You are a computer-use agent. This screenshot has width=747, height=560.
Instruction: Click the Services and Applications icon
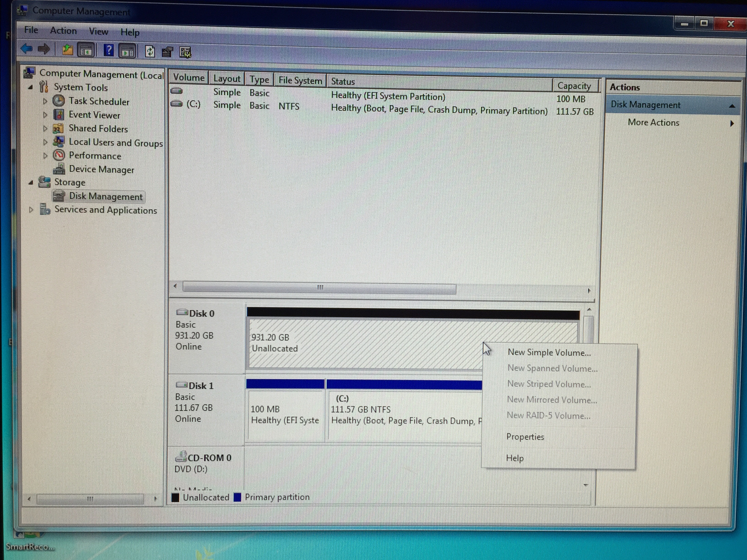pos(45,209)
